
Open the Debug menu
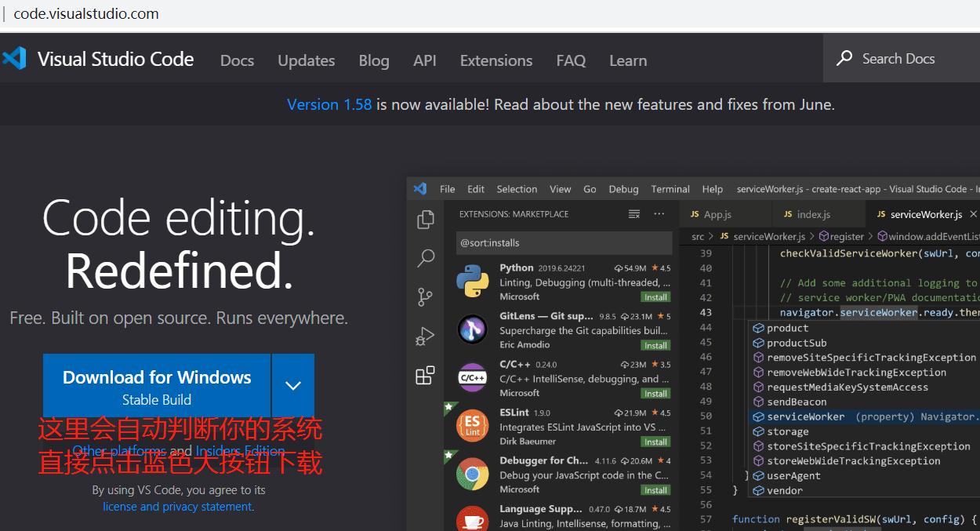(x=624, y=189)
